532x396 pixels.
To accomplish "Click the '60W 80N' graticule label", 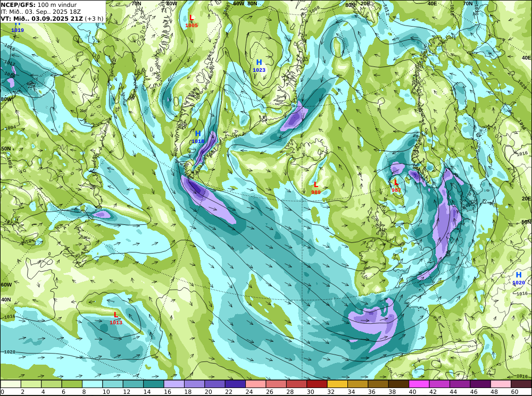I will click(x=245, y=4).
